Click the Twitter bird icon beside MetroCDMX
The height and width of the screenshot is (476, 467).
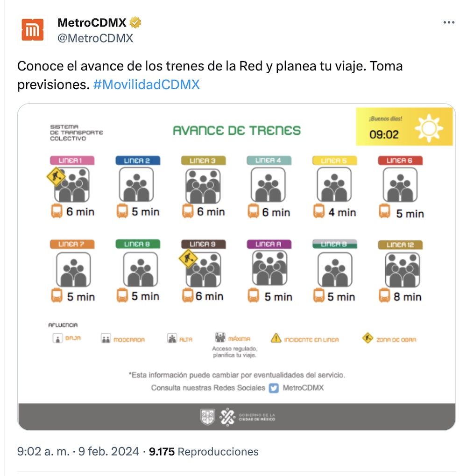point(274,388)
